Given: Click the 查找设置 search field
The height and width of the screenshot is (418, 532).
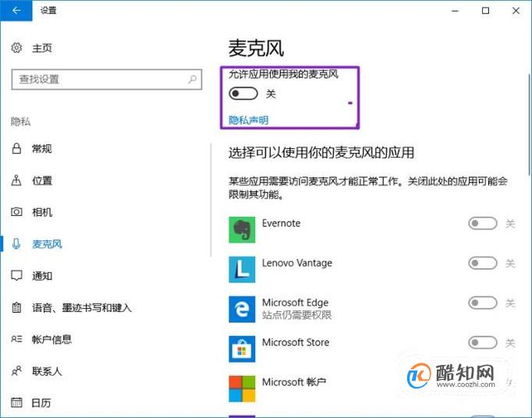Looking at the screenshot, I should 107,80.
